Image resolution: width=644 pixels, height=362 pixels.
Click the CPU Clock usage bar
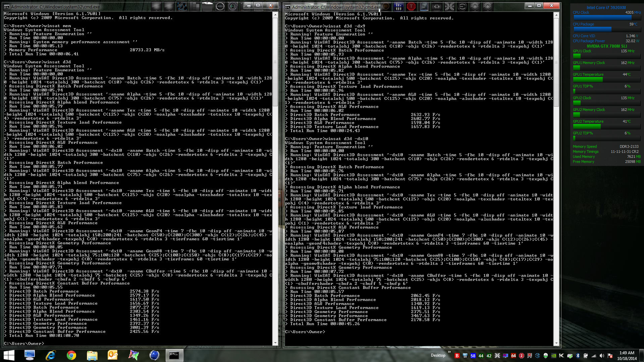(x=607, y=17)
